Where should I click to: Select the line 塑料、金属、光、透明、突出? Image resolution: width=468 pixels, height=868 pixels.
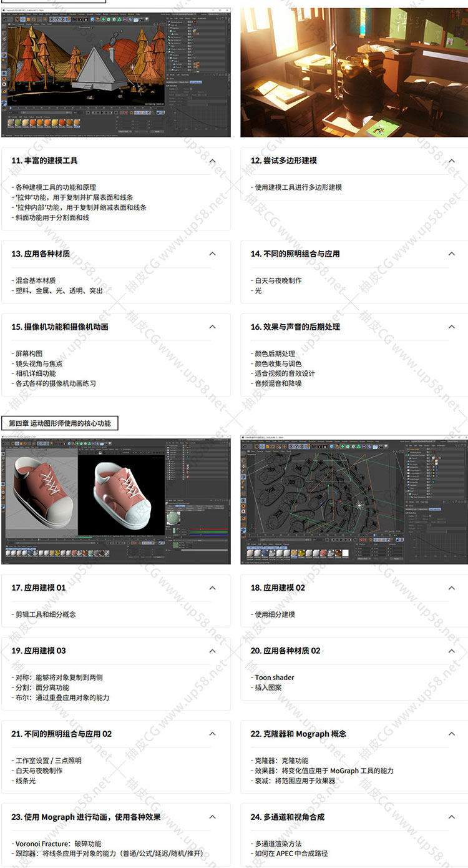coord(57,290)
